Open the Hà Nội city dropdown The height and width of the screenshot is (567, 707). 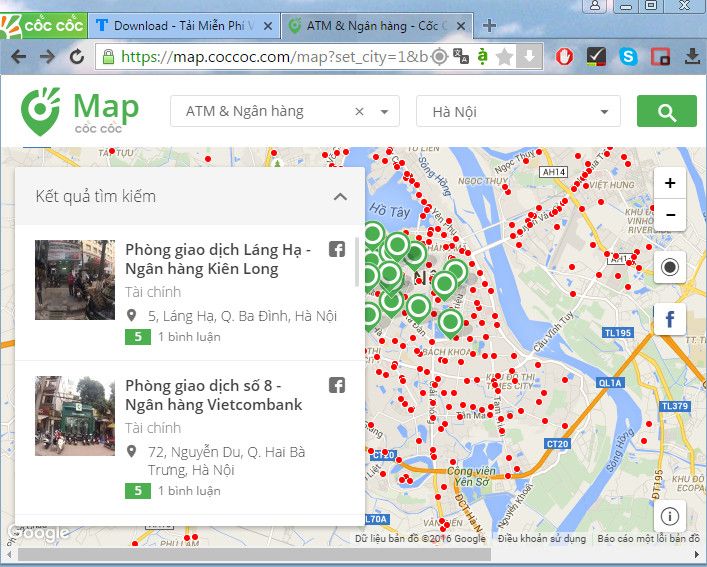(518, 112)
